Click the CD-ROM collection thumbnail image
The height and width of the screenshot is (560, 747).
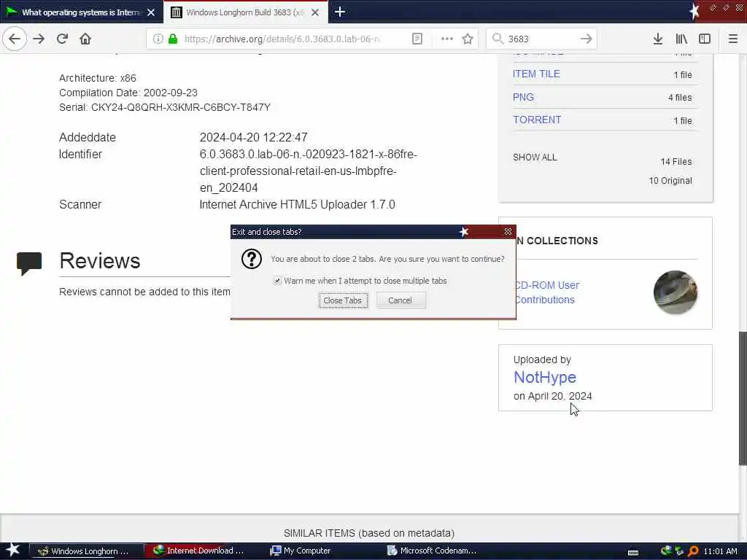coord(675,292)
